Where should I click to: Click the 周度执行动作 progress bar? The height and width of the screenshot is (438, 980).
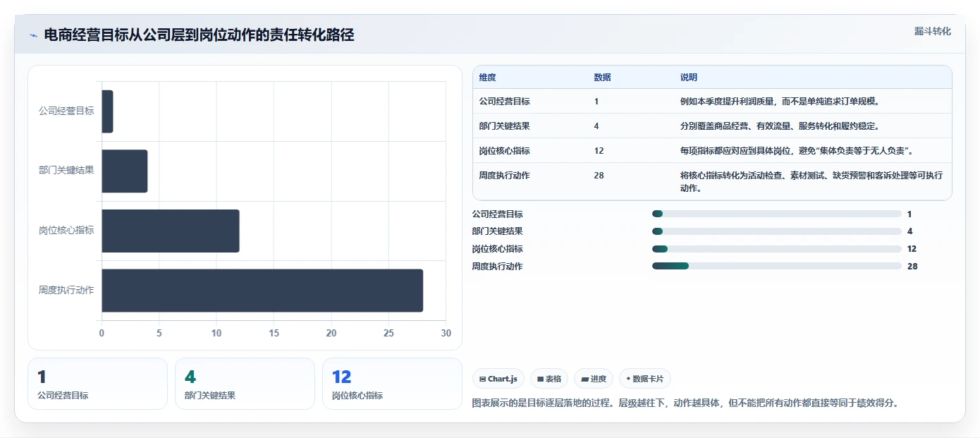point(777,266)
